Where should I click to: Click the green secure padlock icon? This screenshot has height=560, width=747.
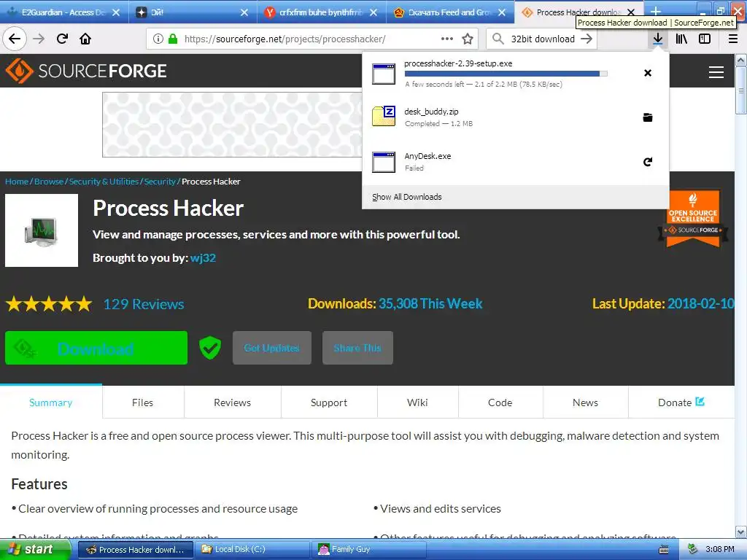pyautogui.click(x=173, y=39)
